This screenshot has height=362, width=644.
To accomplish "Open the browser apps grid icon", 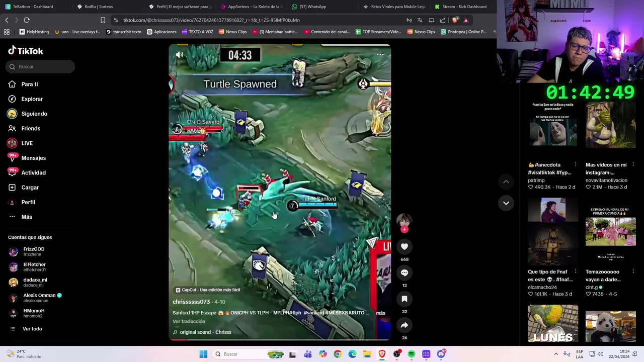I will (7, 32).
